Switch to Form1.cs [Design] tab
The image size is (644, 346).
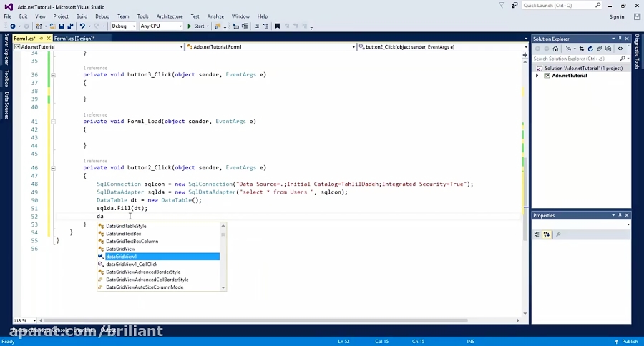pyautogui.click(x=74, y=39)
